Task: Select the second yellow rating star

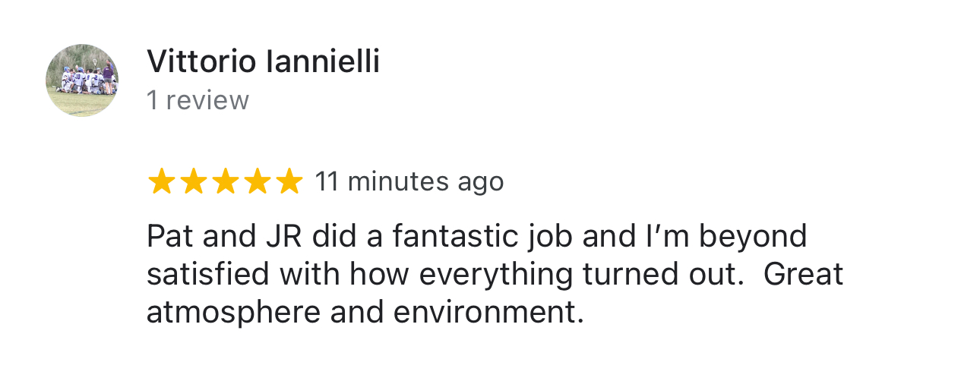Action: click(193, 182)
